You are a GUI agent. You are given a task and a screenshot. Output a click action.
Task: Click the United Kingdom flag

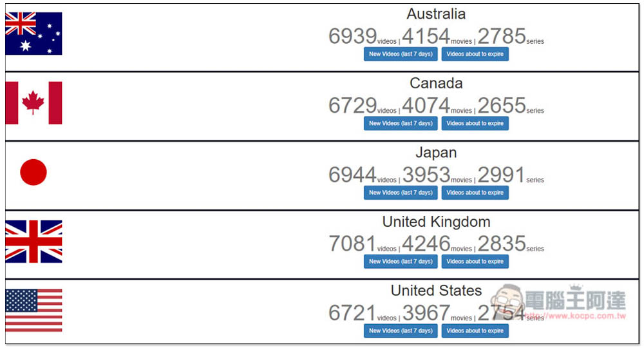point(33,242)
